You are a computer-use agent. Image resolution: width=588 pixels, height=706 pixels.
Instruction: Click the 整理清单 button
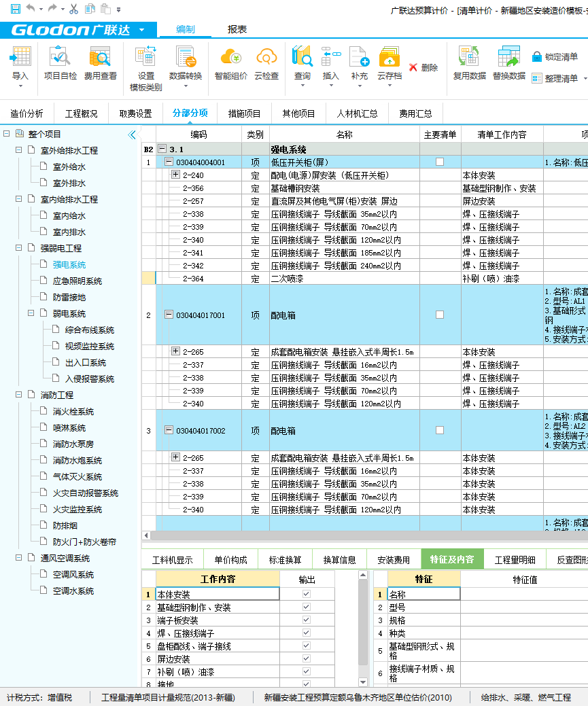click(559, 77)
